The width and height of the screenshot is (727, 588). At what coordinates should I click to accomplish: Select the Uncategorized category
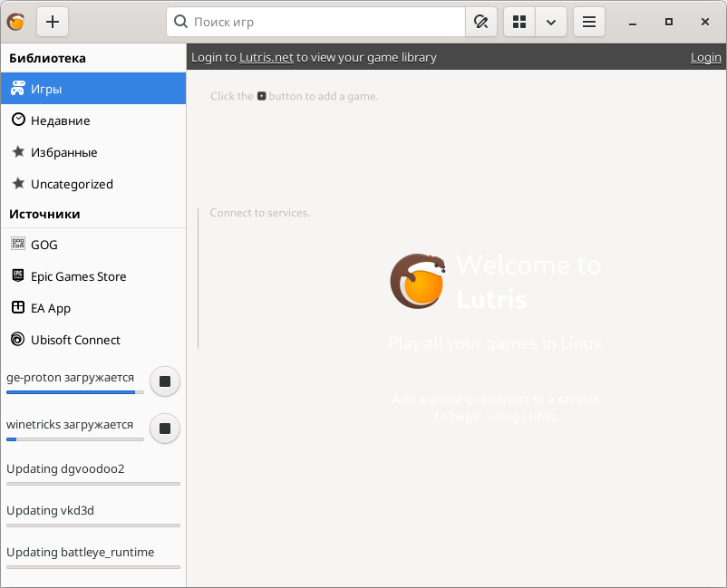click(93, 184)
